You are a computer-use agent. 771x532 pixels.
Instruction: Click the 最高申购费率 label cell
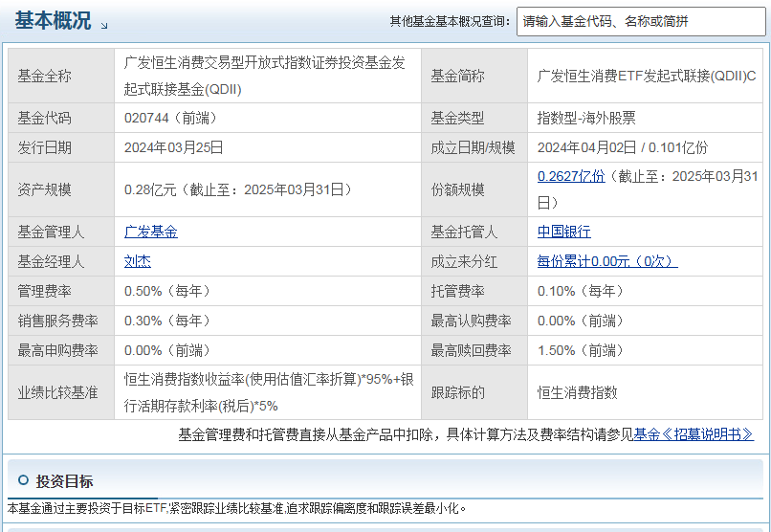[x=61, y=350]
